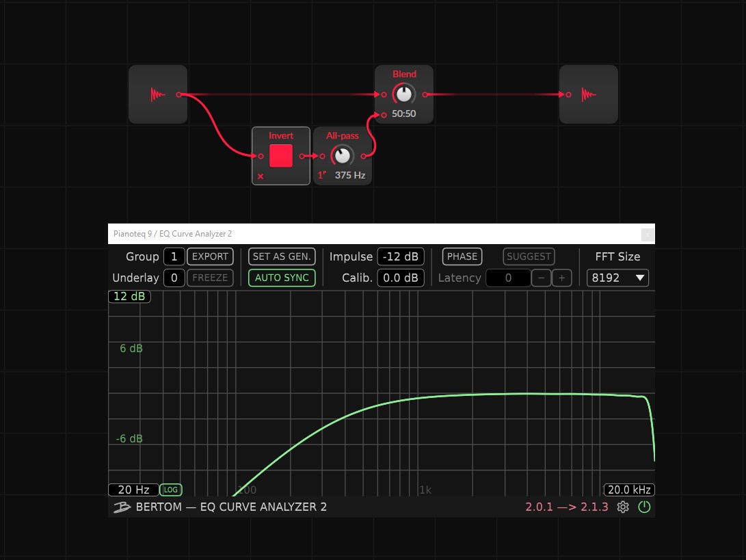This screenshot has width=746, height=560.
Task: Toggle the analyzer power button
Action: (x=644, y=507)
